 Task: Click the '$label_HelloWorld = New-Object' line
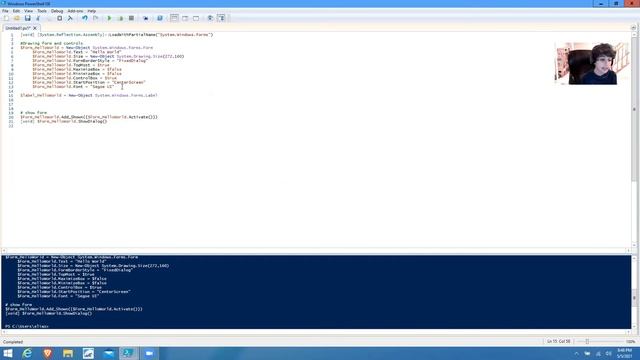[x=89, y=95]
